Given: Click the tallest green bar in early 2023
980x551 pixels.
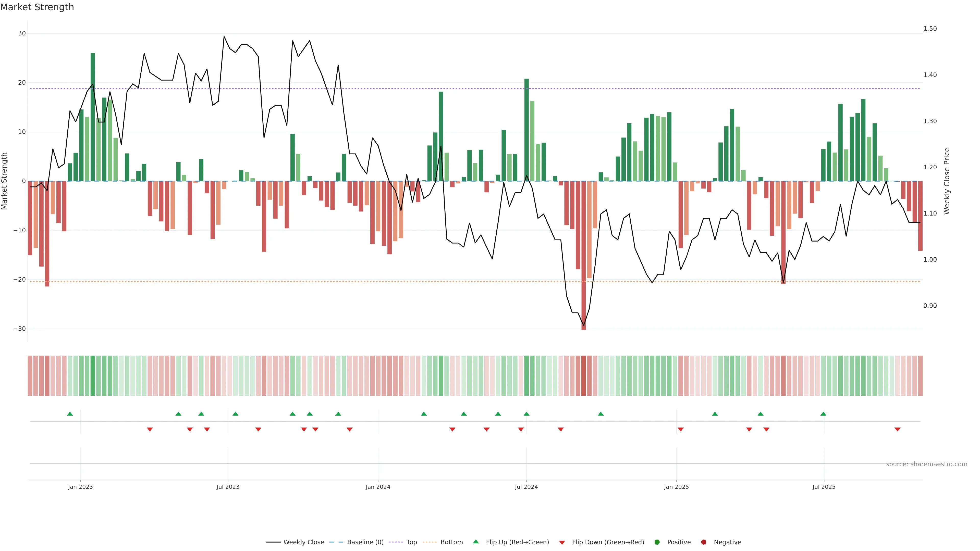Looking at the screenshot, I should [x=93, y=114].
